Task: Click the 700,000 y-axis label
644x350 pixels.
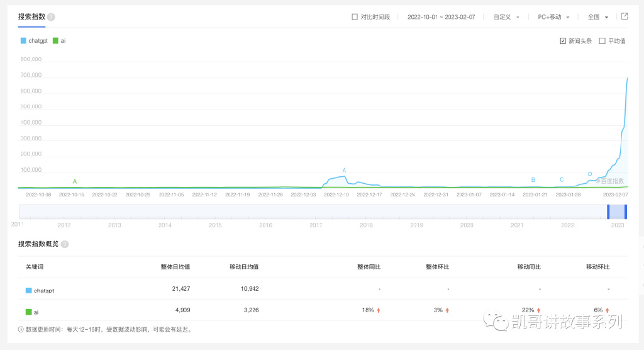Action: click(31, 75)
